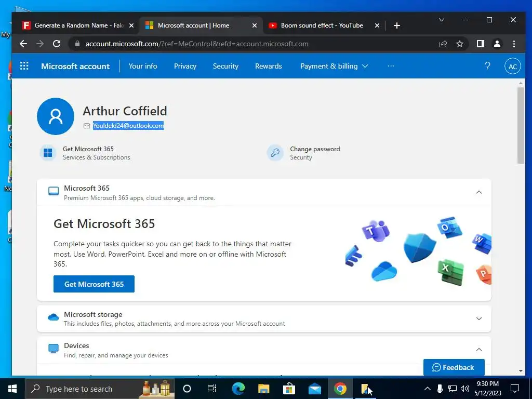Open Microsoft Store from the taskbar
532x399 pixels.
coord(289,389)
